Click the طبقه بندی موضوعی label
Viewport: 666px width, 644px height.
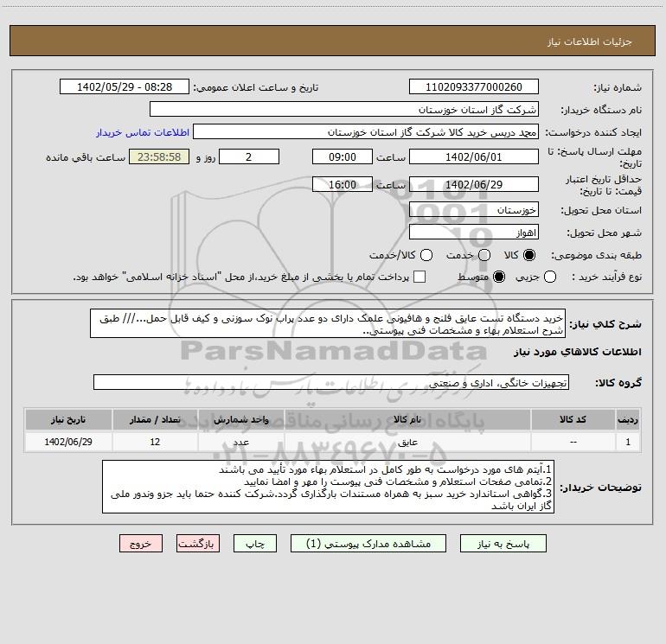(596, 256)
